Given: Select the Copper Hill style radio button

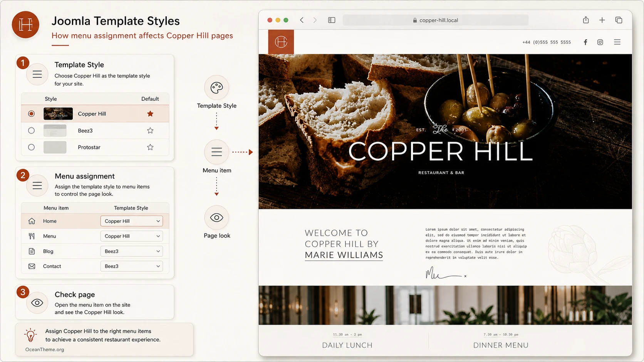Looking at the screenshot, I should [32, 114].
